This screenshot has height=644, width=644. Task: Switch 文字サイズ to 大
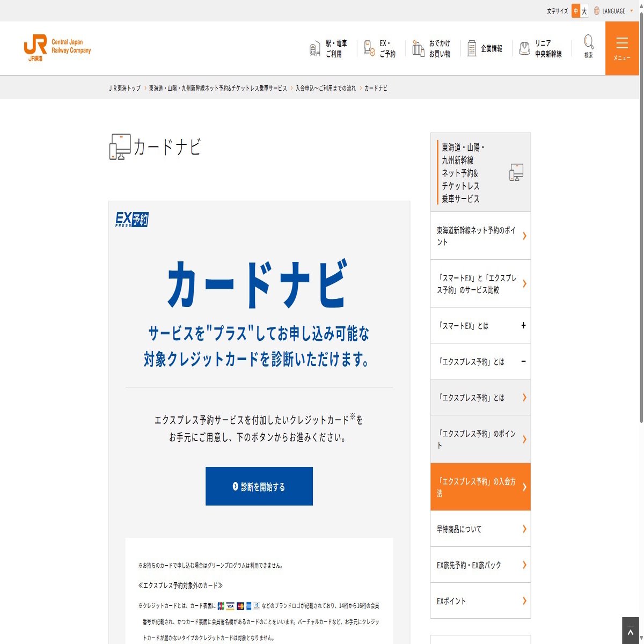pyautogui.click(x=585, y=10)
